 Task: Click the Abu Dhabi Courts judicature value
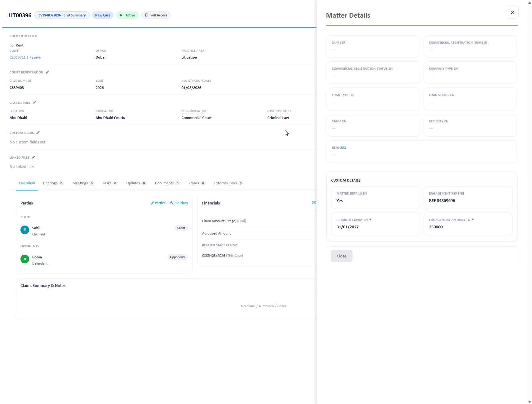click(x=110, y=118)
